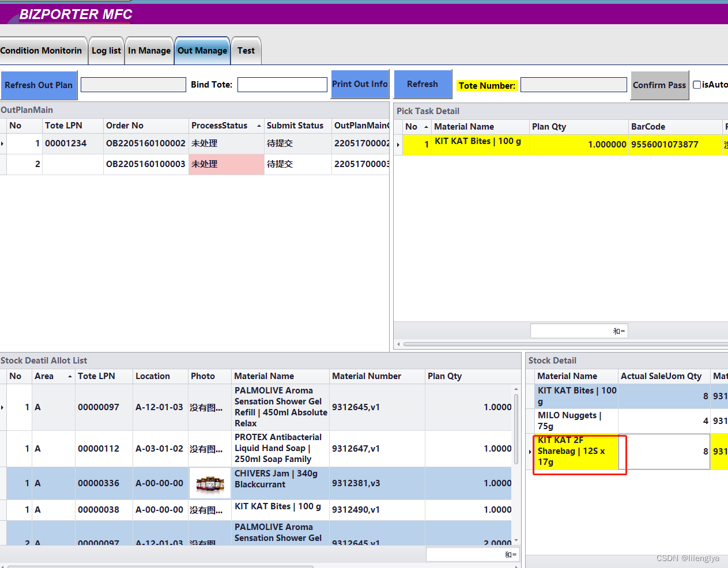Viewport: 728px width, 568px height.
Task: Click row indicator arrow beside KIT KAT 2F
Action: click(x=530, y=452)
